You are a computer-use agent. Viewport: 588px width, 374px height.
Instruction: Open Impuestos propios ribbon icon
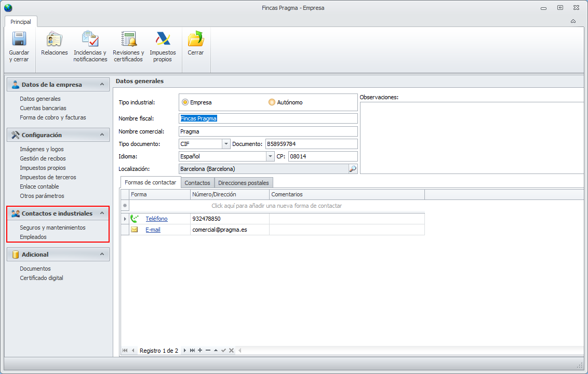coord(163,39)
